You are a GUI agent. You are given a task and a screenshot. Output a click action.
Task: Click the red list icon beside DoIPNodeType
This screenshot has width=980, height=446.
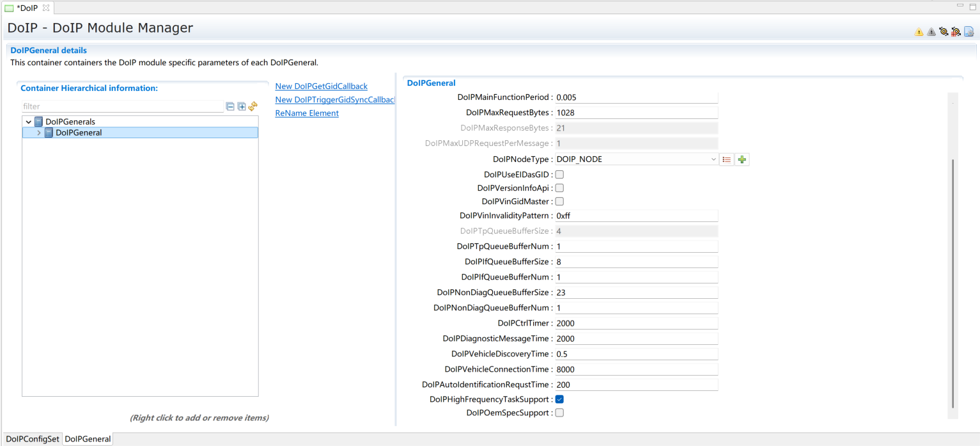point(727,159)
